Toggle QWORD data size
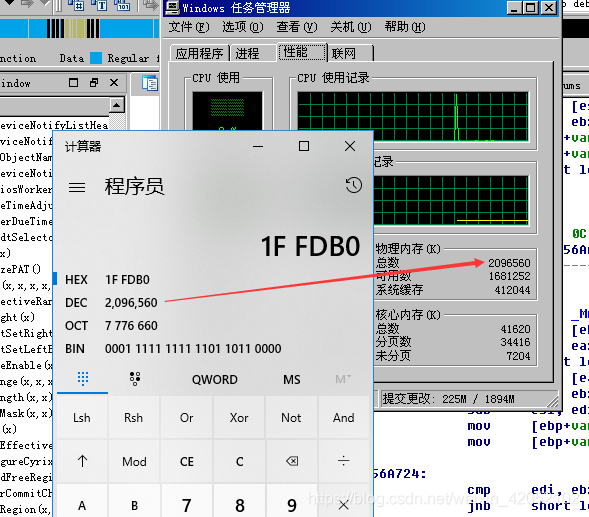 [214, 379]
